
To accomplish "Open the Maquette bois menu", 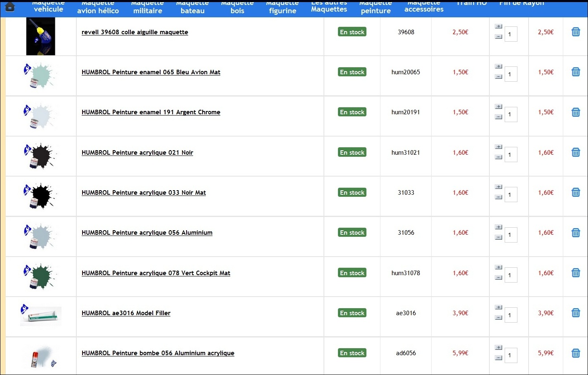I will pos(237,7).
